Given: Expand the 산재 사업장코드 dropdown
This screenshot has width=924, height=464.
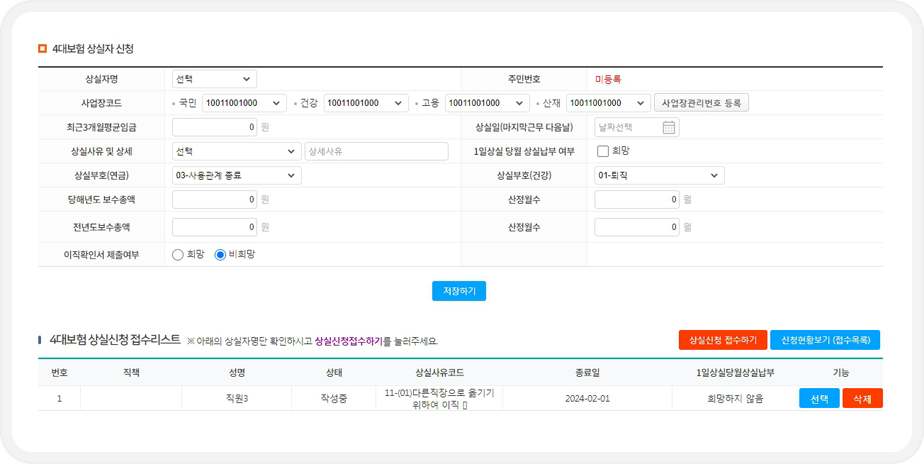Looking at the screenshot, I should [x=609, y=103].
